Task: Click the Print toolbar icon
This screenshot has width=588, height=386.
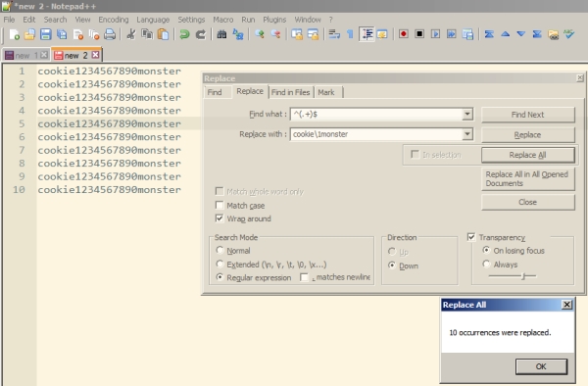Action: coord(110,34)
